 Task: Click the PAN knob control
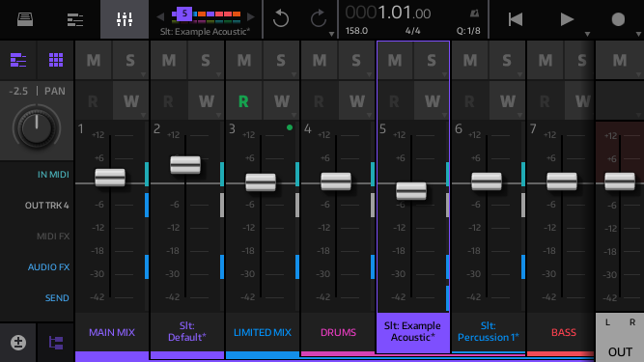[37, 128]
